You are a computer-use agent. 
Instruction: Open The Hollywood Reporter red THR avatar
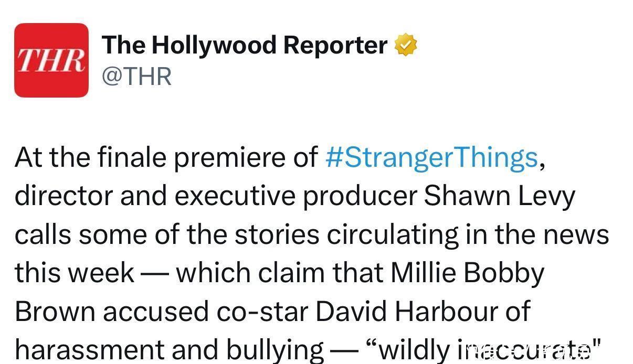[51, 60]
